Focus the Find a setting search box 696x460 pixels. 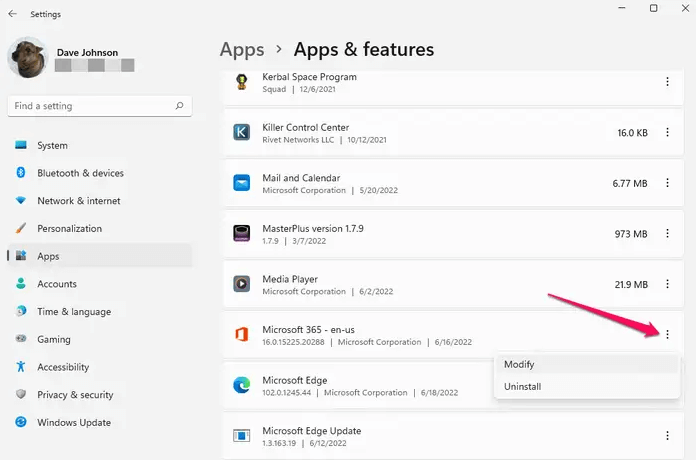tap(99, 106)
